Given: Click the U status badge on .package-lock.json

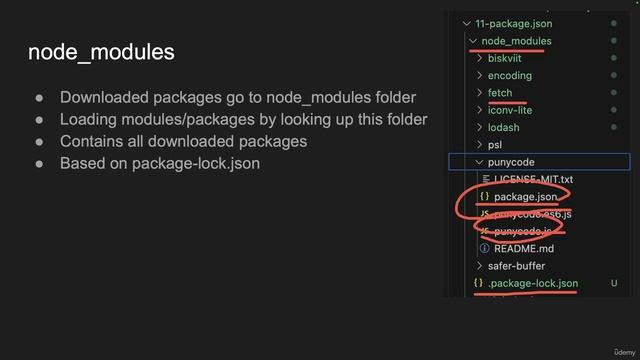Looking at the screenshot, I should point(614,283).
